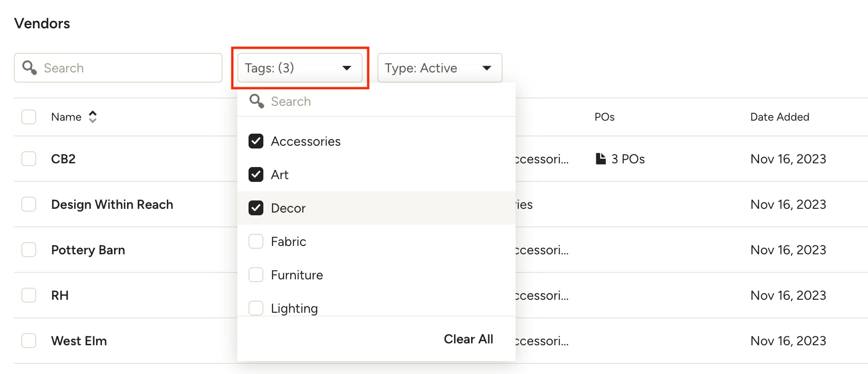This screenshot has height=374, width=868.
Task: Collapse the Tags: (3) dropdown
Action: click(300, 68)
